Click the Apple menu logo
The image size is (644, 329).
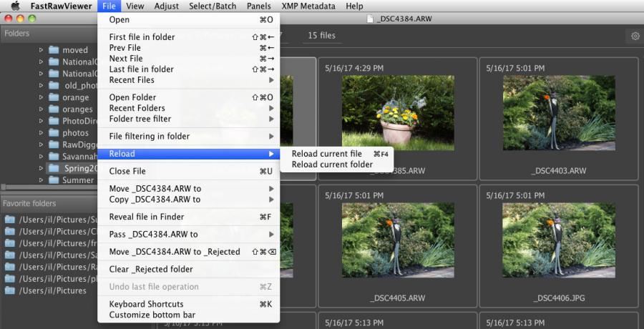point(14,6)
